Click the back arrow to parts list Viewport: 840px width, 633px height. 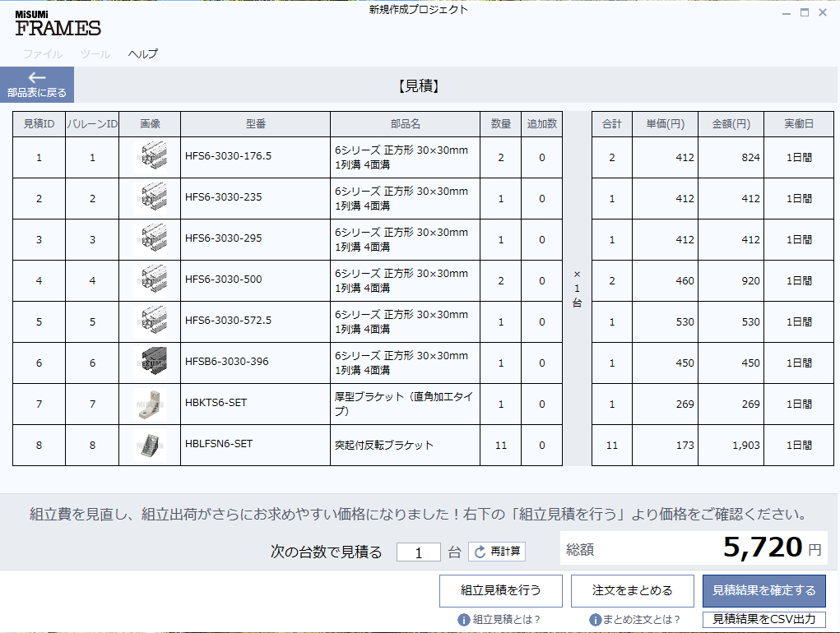pos(37,84)
